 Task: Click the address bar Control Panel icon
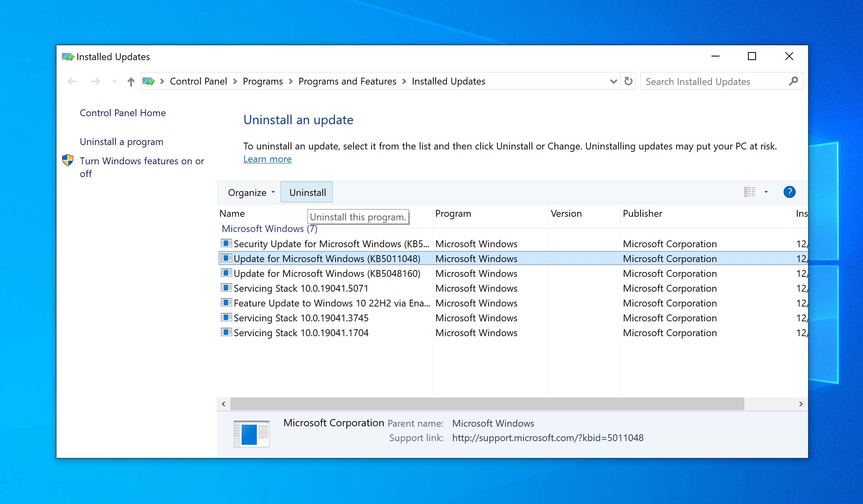coord(149,81)
